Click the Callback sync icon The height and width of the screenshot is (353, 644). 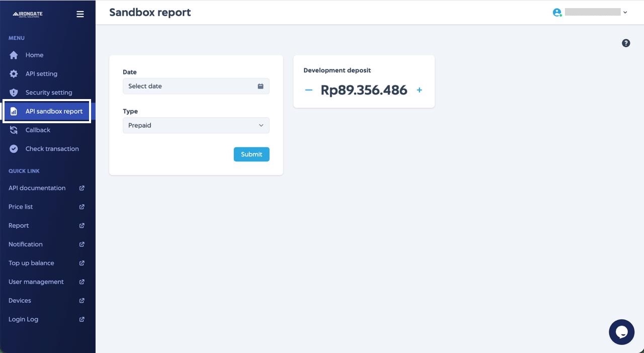[14, 130]
